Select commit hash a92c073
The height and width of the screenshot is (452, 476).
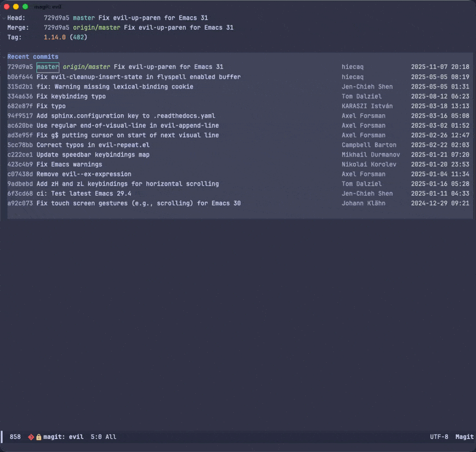pyautogui.click(x=20, y=203)
